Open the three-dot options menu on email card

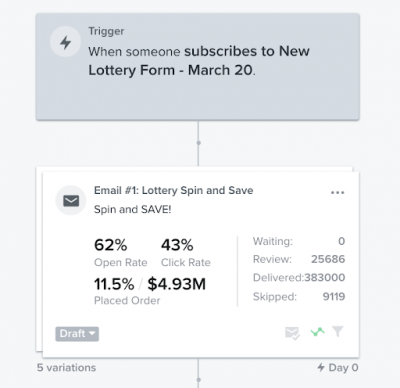[x=337, y=192]
